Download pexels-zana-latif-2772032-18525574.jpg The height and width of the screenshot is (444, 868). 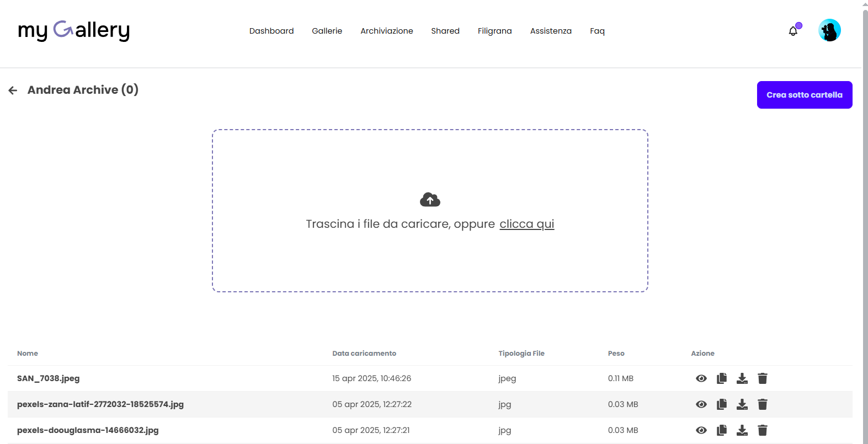click(742, 404)
